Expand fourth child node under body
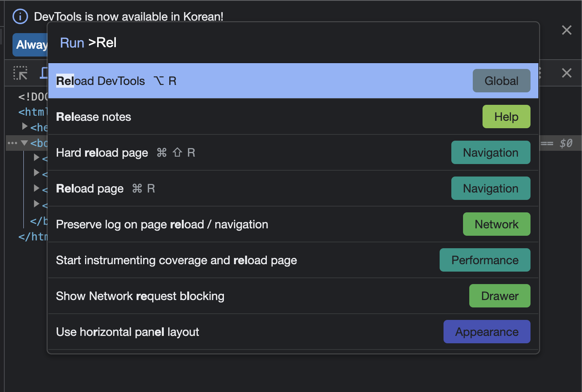 [x=36, y=204]
